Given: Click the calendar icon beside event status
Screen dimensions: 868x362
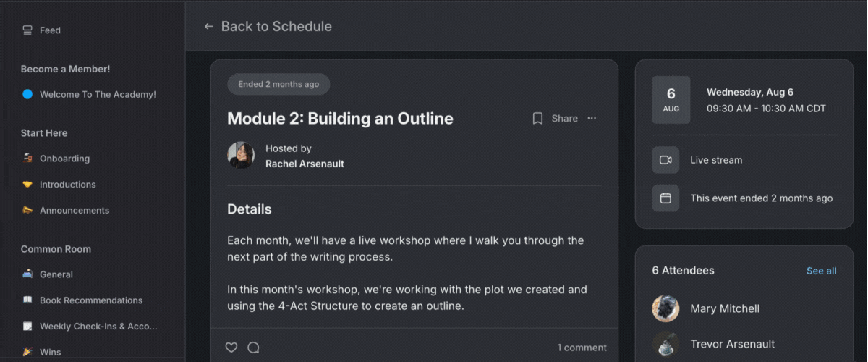Looking at the screenshot, I should 665,198.
